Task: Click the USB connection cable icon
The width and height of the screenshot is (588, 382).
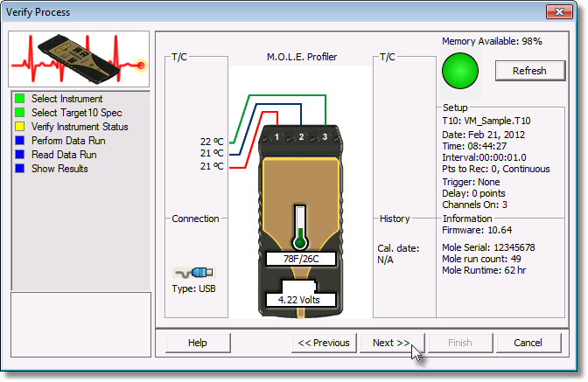Action: pyautogui.click(x=194, y=273)
